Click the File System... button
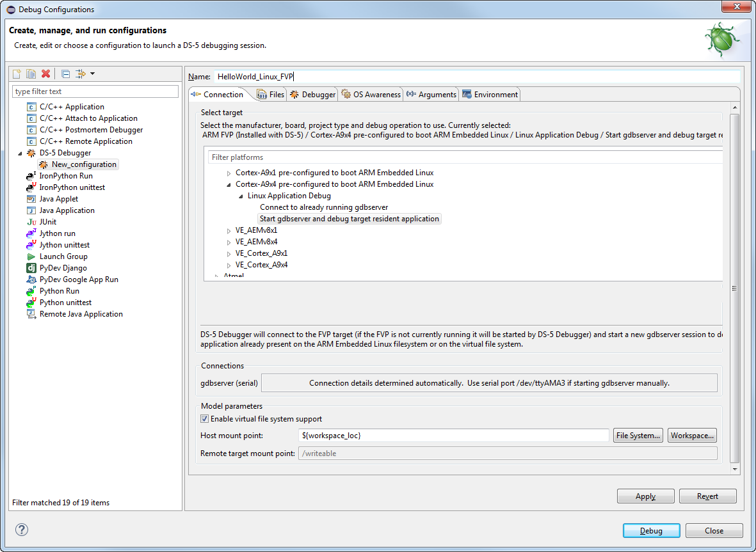756x552 pixels. pyautogui.click(x=638, y=436)
